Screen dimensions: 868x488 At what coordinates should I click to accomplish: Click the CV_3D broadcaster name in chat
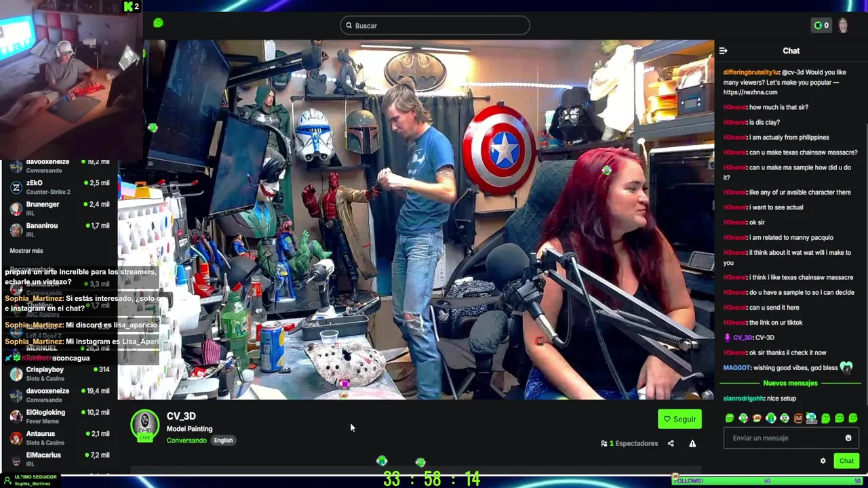tap(743, 338)
